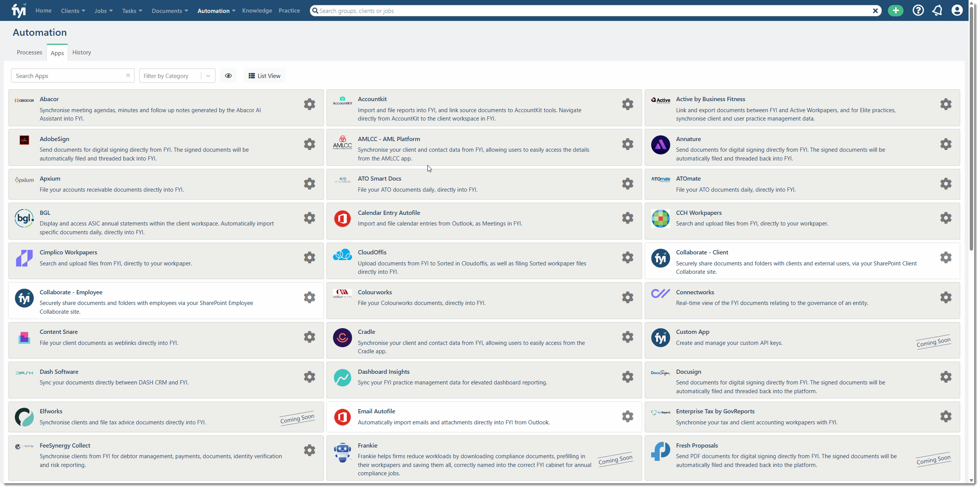
Task: Open settings gear for BGL
Action: (x=309, y=218)
